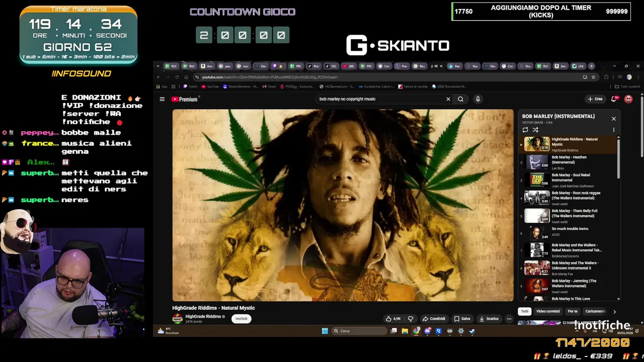Screen dimensions: 644x362
Task: Open a new browser tab with plus
Action: tap(592, 66)
